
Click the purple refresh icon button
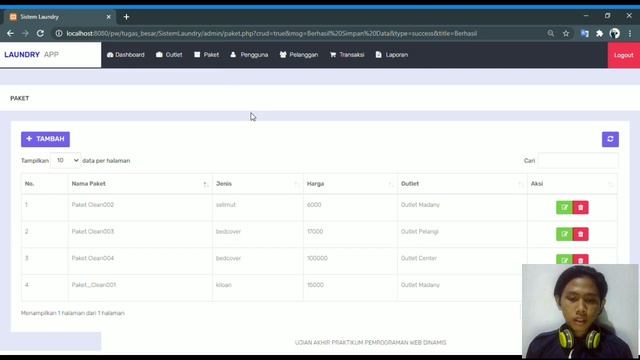coord(610,139)
